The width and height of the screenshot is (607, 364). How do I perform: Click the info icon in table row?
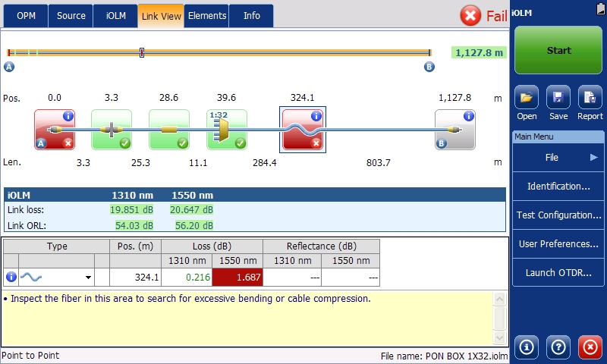(x=11, y=278)
